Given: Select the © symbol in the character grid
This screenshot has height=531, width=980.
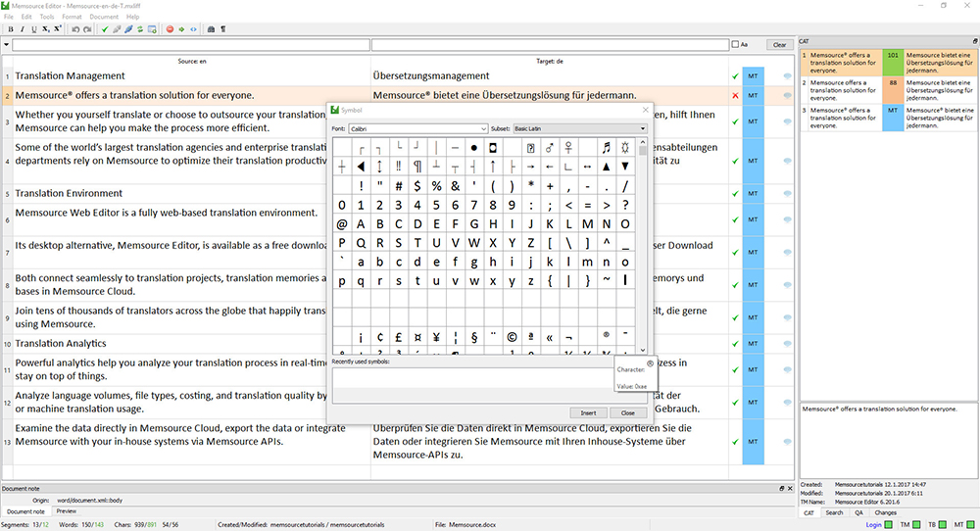Looking at the screenshot, I should pyautogui.click(x=513, y=338).
